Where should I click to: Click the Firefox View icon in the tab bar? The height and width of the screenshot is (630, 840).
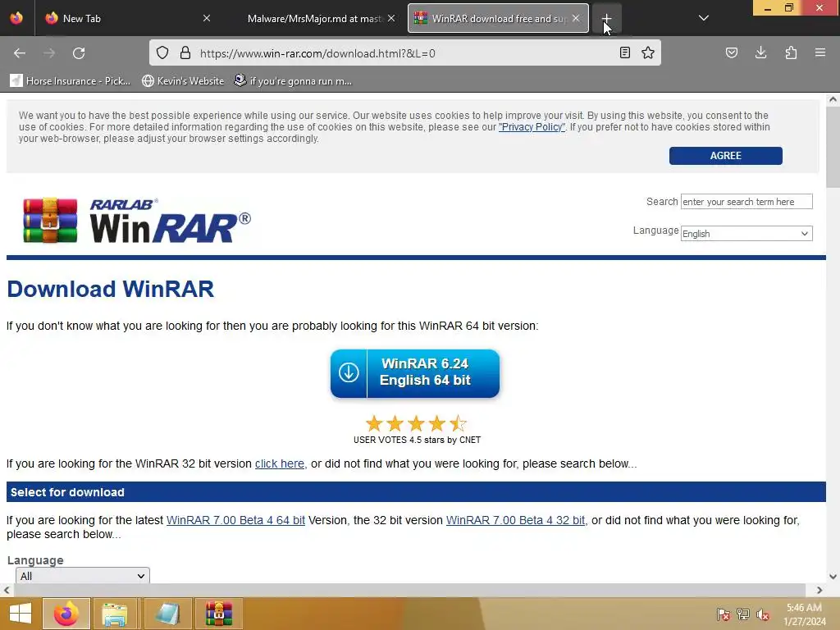16,18
